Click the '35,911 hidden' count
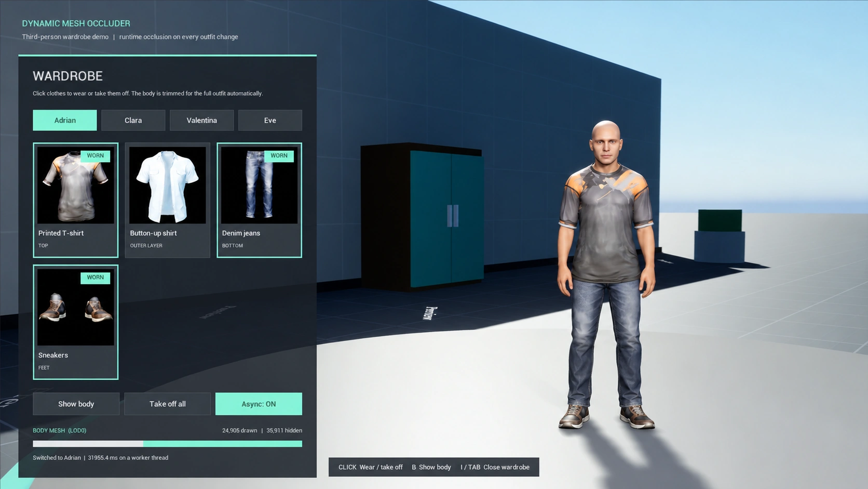 click(284, 430)
